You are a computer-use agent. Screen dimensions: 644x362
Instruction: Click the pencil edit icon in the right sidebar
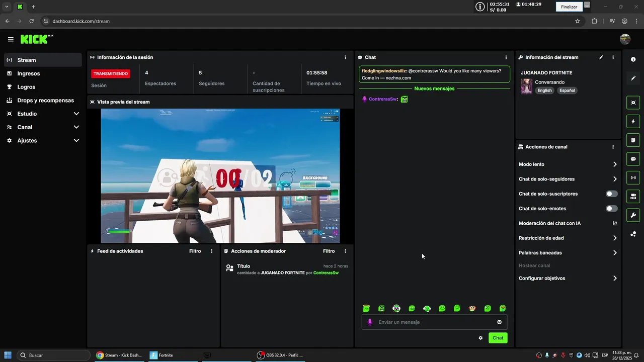pos(633,78)
